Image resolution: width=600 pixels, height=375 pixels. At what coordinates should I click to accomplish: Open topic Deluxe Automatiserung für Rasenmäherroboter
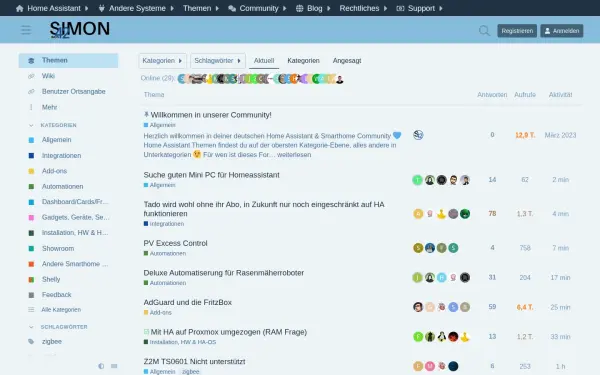pyautogui.click(x=223, y=273)
